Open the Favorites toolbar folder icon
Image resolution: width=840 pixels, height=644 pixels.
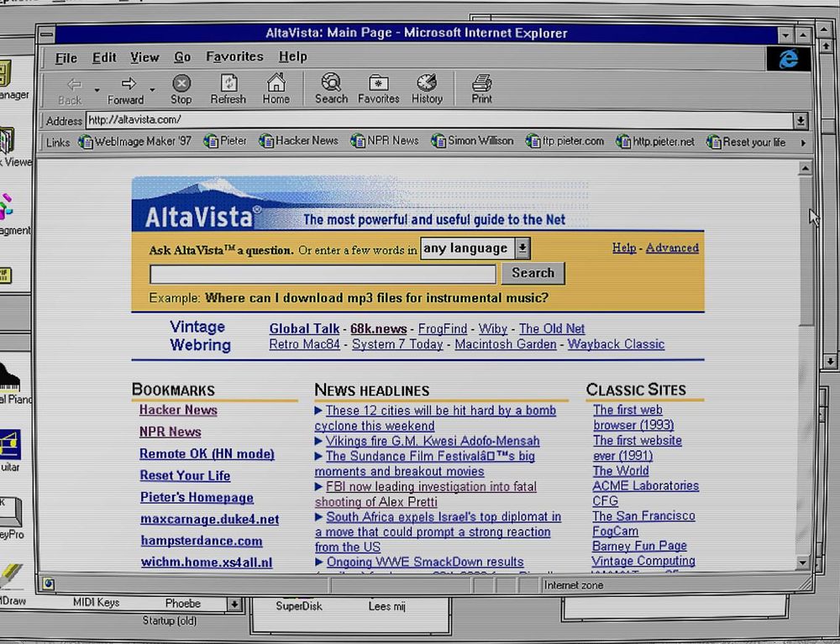click(x=378, y=89)
